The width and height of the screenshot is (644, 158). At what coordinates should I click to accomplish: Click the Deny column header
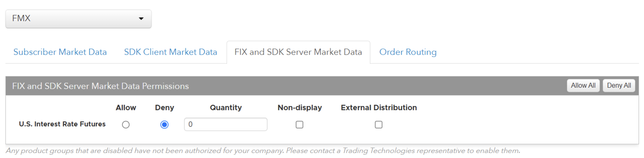[x=164, y=107]
